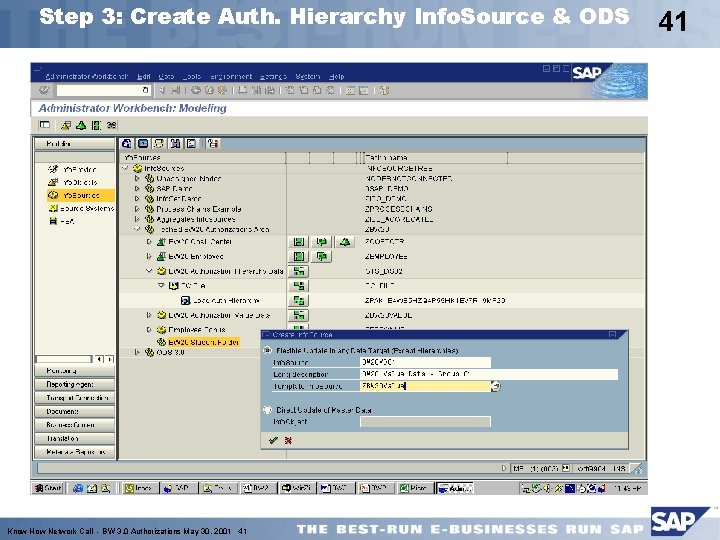Click the green triangle icon in the Cost Center row
The image size is (720, 540).
345,242
